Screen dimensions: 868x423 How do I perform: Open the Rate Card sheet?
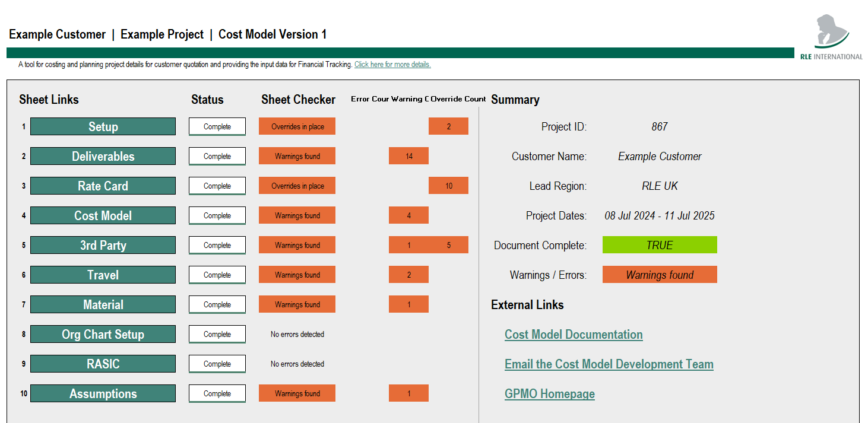click(102, 185)
